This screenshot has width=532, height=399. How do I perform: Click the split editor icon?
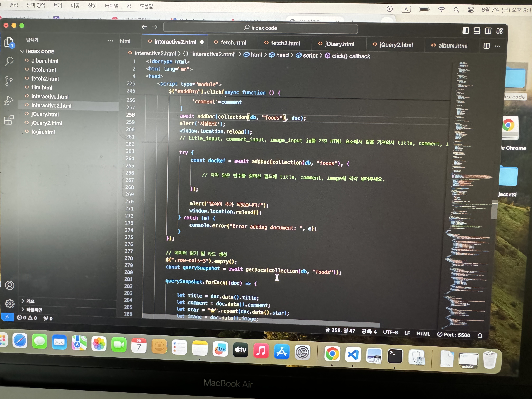486,46
